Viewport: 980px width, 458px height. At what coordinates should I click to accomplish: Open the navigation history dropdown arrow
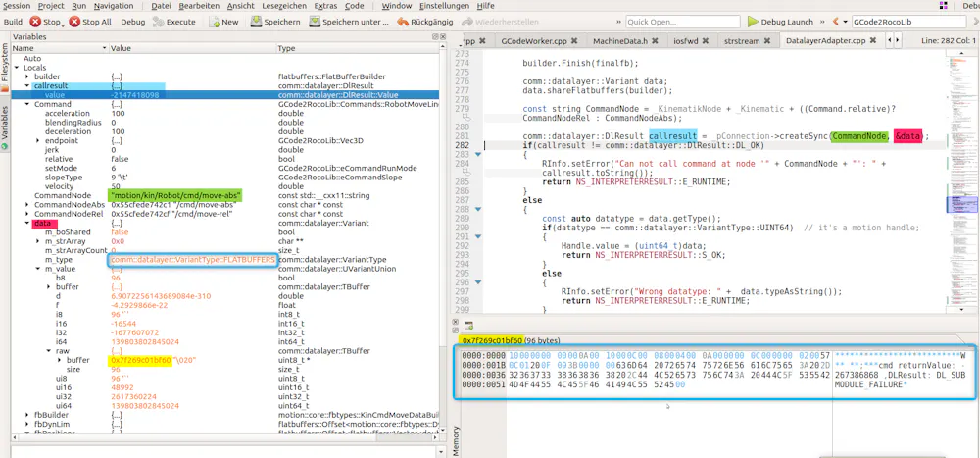pos(846,22)
